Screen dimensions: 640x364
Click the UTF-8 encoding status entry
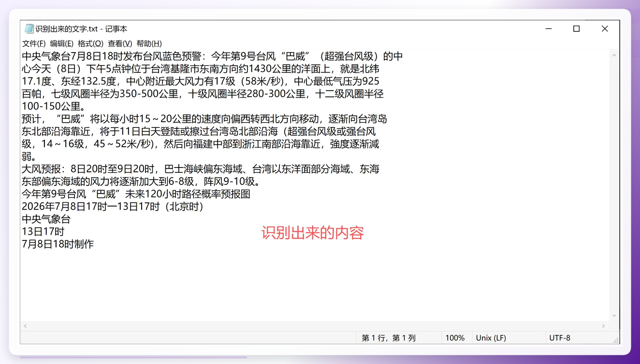(560, 338)
